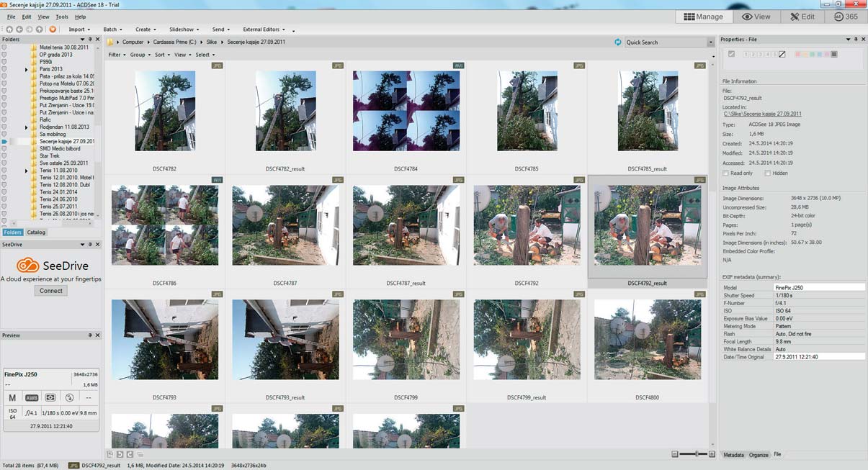Click the SeeDrive Connect button
This screenshot has width=868, height=470.
click(x=50, y=291)
